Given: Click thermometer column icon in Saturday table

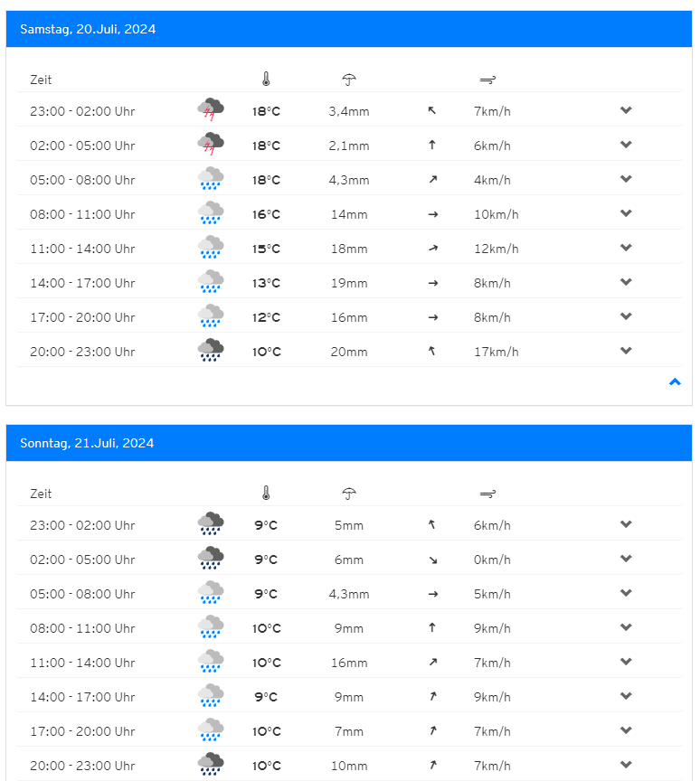Looking at the screenshot, I should 266,80.
